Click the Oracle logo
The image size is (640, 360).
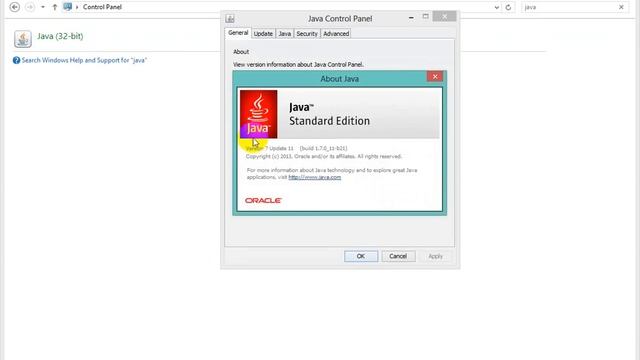point(263,200)
